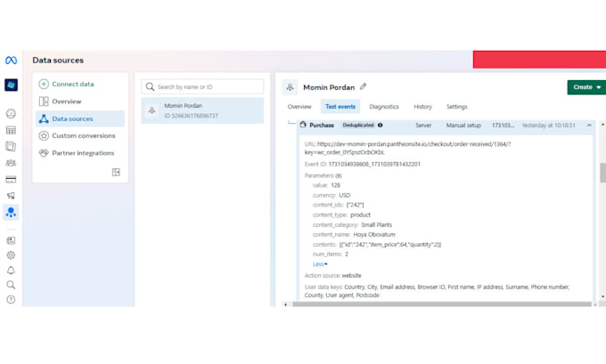The image size is (606, 364).
Task: Click the Server column value
Action: pos(423,125)
